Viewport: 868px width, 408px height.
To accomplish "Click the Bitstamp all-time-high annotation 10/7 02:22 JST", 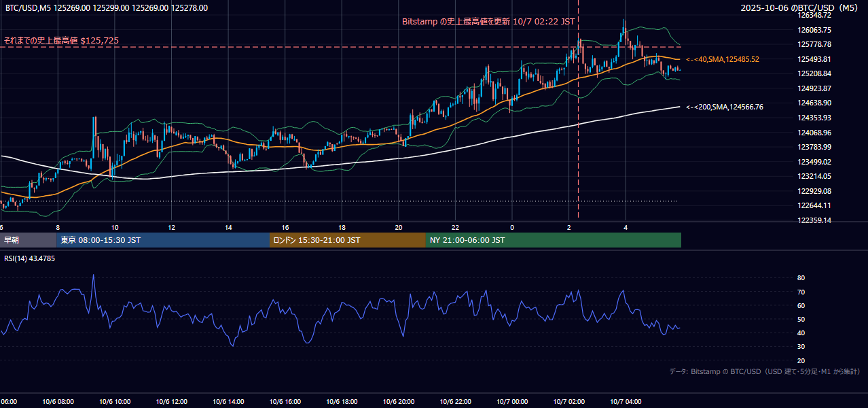I will [x=488, y=22].
